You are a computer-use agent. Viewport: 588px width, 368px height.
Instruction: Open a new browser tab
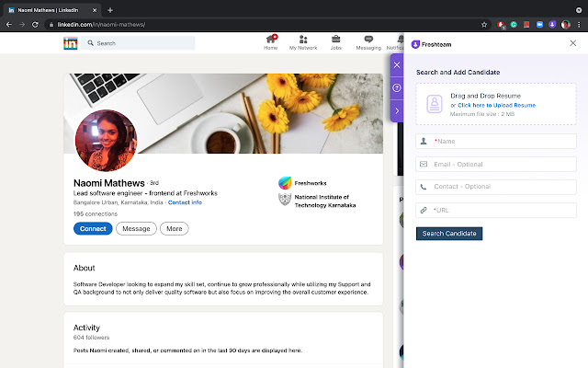110,10
